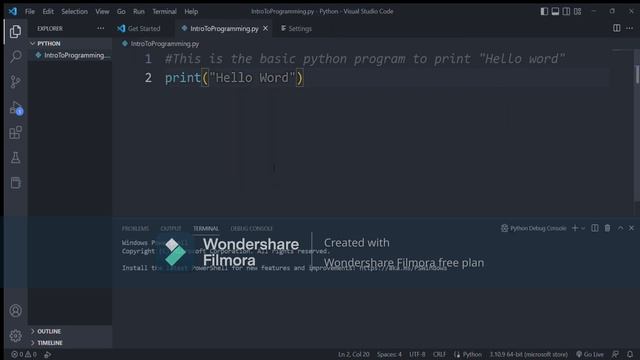Open the Run menu
Image resolution: width=640 pixels, height=360 pixels.
[139, 11]
